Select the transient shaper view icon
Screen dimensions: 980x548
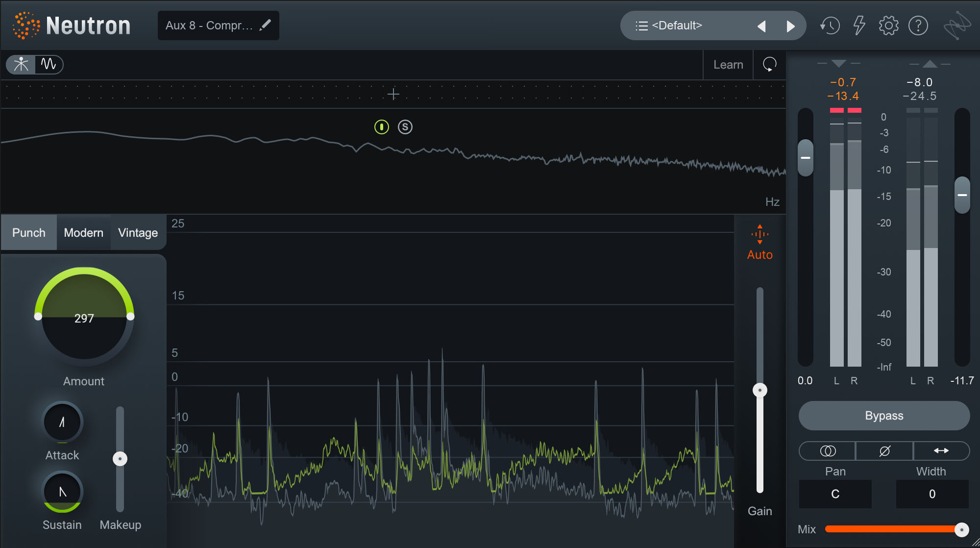pos(21,64)
